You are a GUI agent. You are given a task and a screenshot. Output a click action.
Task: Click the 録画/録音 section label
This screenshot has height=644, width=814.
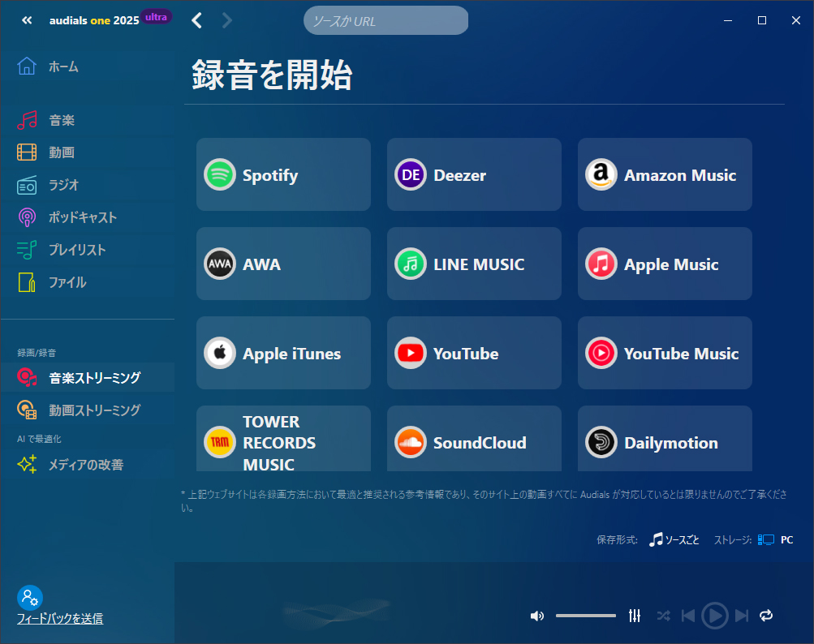pyautogui.click(x=37, y=353)
